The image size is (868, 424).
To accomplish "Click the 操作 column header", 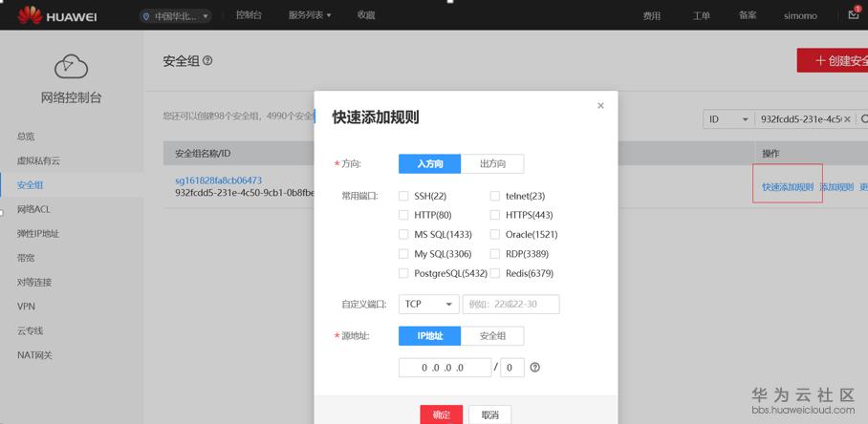I will point(771,153).
